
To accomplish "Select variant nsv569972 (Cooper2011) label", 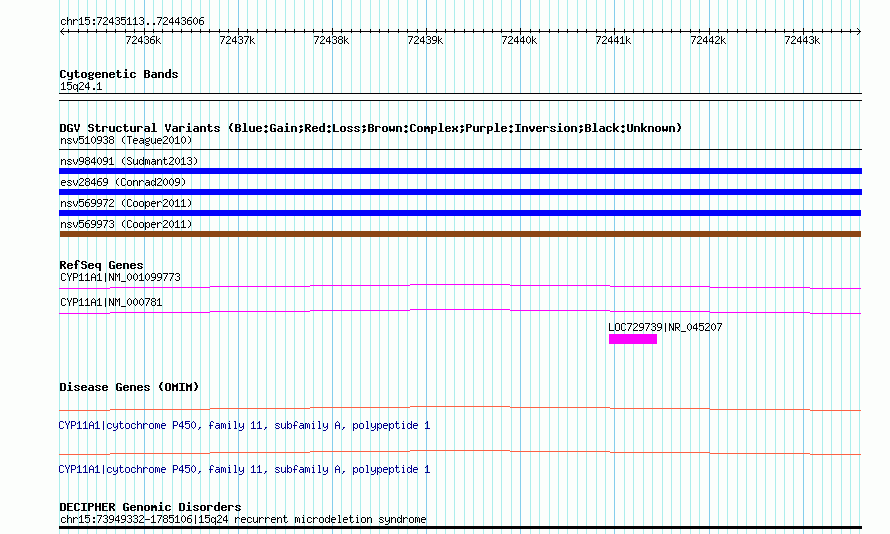I will click(x=126, y=203).
